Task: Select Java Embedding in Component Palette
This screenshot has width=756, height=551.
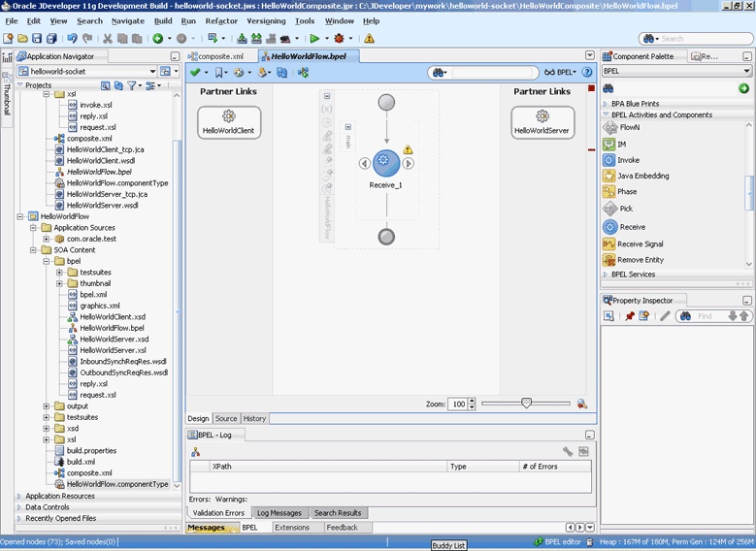Action: [642, 176]
